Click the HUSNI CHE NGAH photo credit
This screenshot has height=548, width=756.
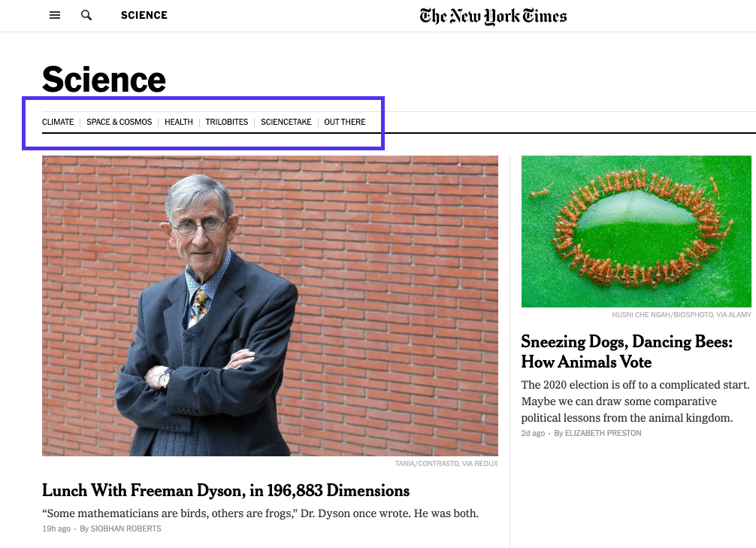point(681,315)
